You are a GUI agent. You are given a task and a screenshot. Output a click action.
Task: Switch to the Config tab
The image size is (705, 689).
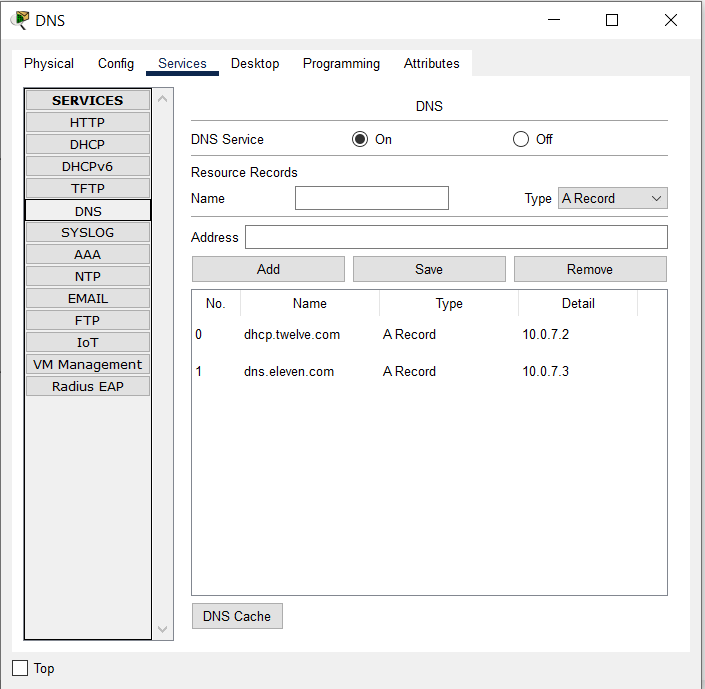point(116,63)
